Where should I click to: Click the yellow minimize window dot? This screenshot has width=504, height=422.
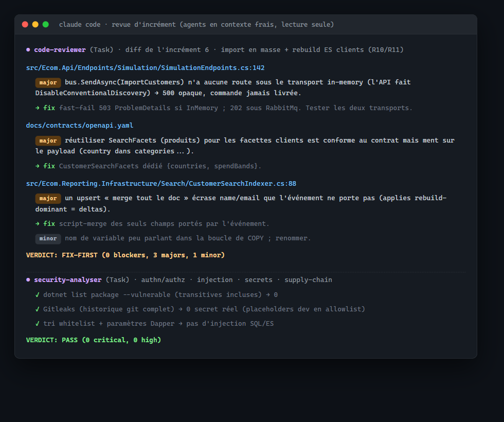coord(35,25)
